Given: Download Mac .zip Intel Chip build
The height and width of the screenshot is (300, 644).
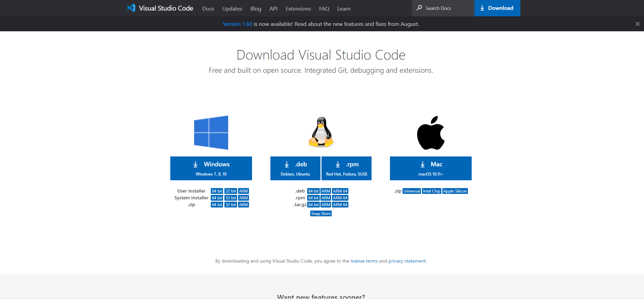Looking at the screenshot, I should (x=431, y=191).
